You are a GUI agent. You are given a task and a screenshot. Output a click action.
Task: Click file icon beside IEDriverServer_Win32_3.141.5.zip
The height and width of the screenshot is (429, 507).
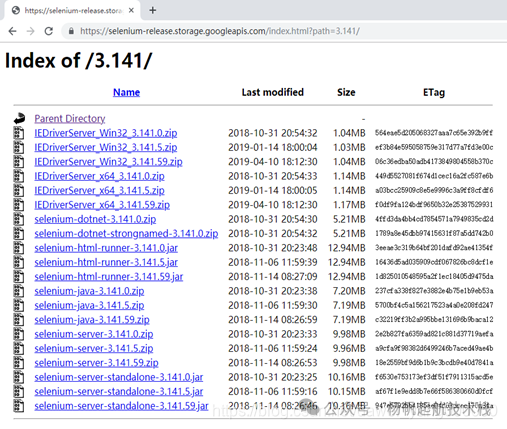pyautogui.click(x=19, y=147)
